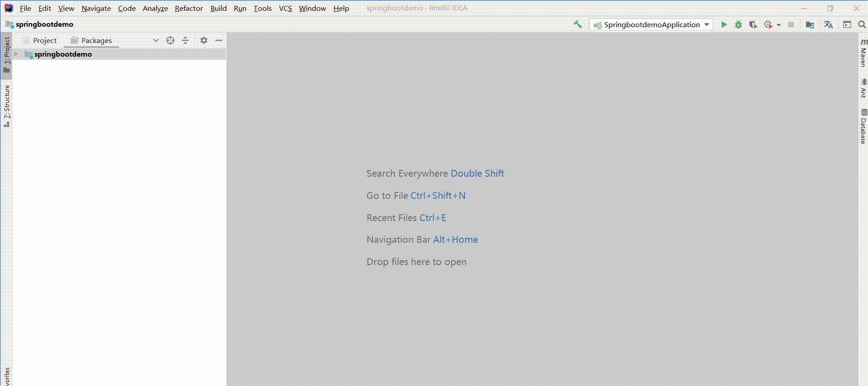Click the Navigation Bar Alt+Home hint

(422, 240)
